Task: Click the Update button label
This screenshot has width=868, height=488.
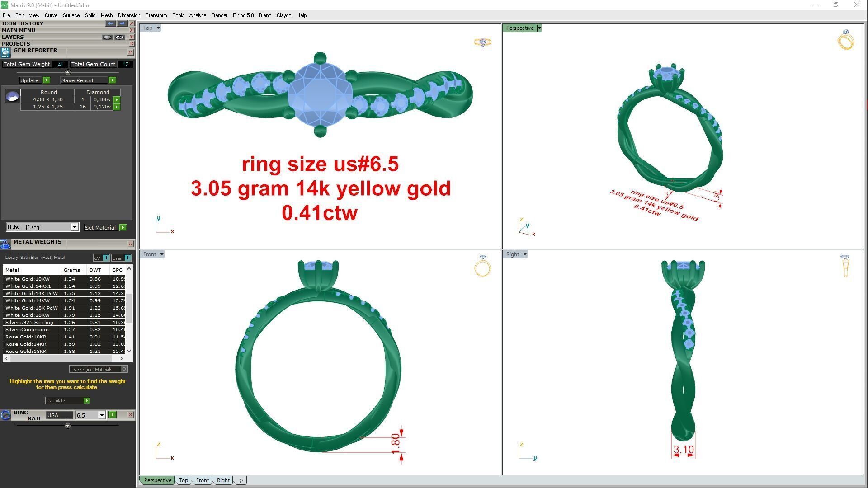Action: pos(29,80)
